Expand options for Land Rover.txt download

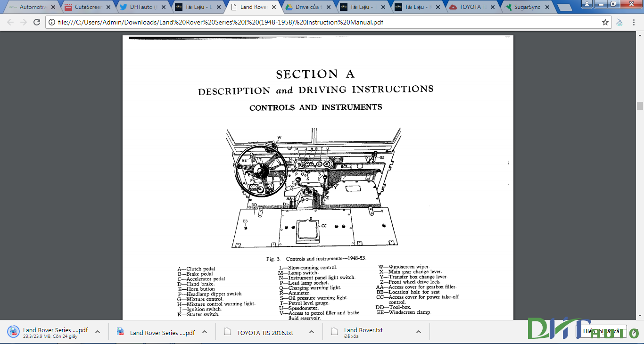[x=419, y=332]
